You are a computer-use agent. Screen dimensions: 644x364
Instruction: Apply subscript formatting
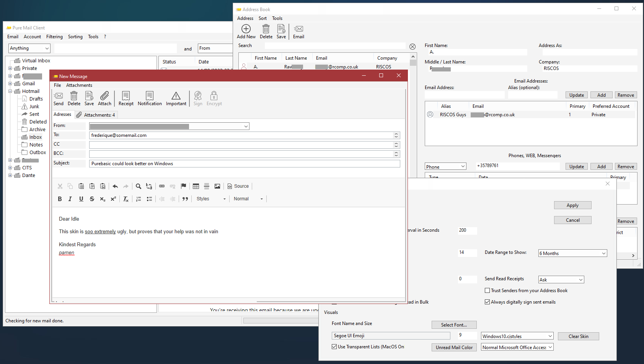click(103, 199)
